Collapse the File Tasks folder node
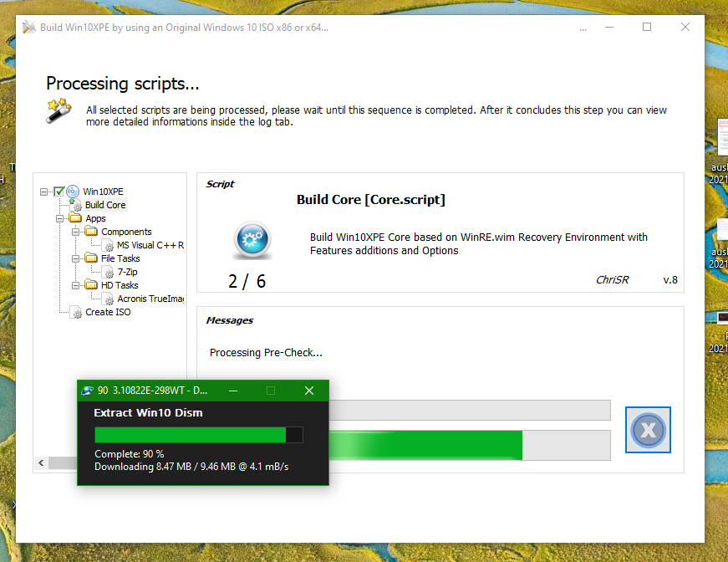Image resolution: width=728 pixels, height=562 pixels. 75,258
